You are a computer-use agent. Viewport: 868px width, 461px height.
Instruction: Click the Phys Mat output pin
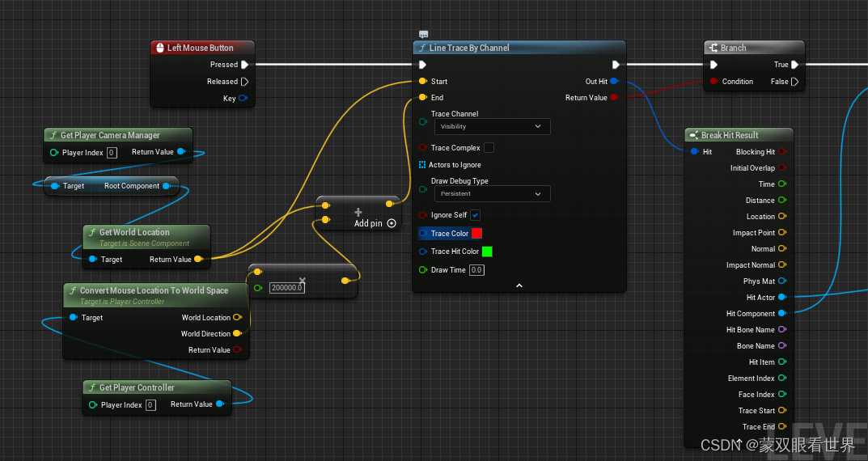coord(782,281)
